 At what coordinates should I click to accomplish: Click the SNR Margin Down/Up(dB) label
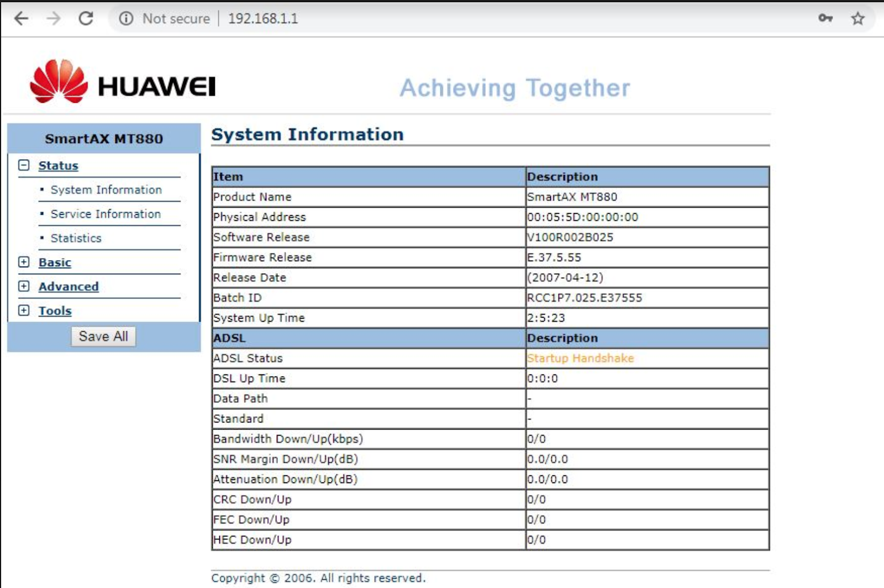(286, 459)
